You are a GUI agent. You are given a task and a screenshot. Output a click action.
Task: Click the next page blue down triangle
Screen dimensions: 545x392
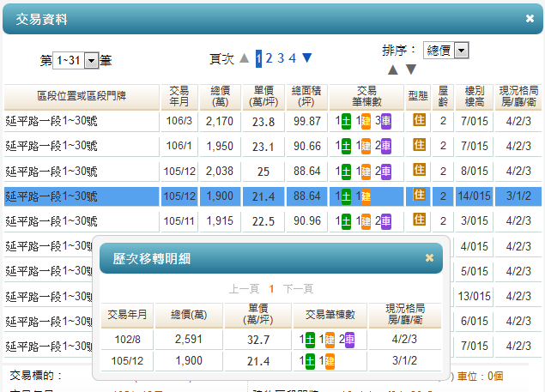[307, 57]
